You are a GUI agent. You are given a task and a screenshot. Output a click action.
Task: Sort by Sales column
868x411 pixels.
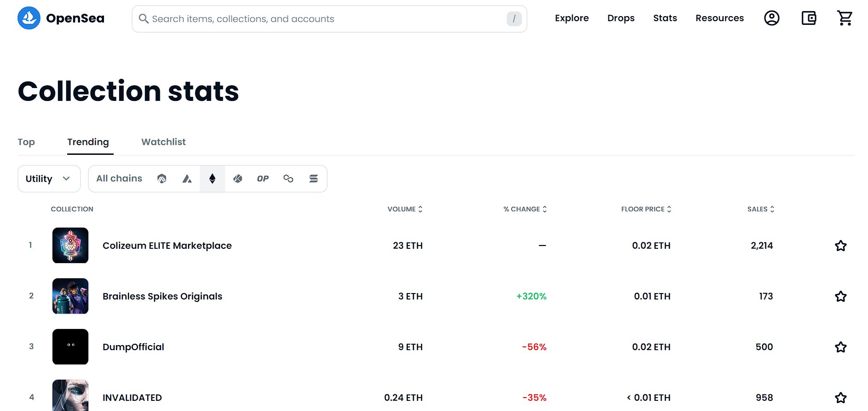[761, 209]
